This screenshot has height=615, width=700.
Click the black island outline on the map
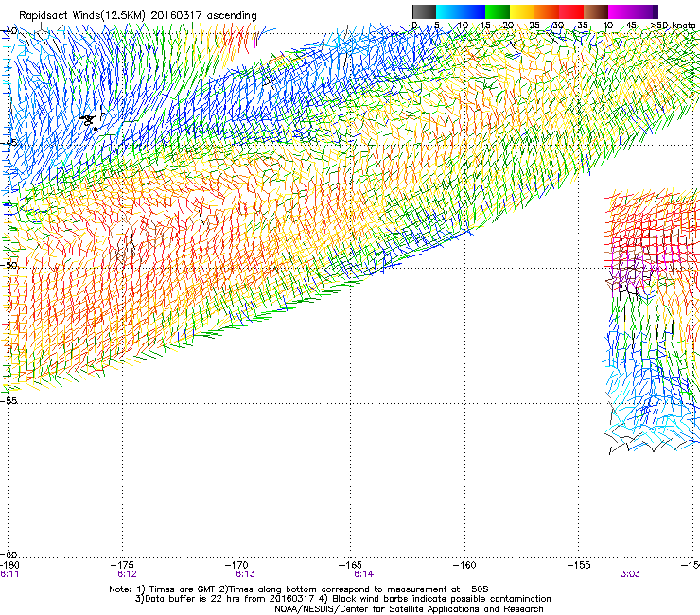(x=89, y=121)
